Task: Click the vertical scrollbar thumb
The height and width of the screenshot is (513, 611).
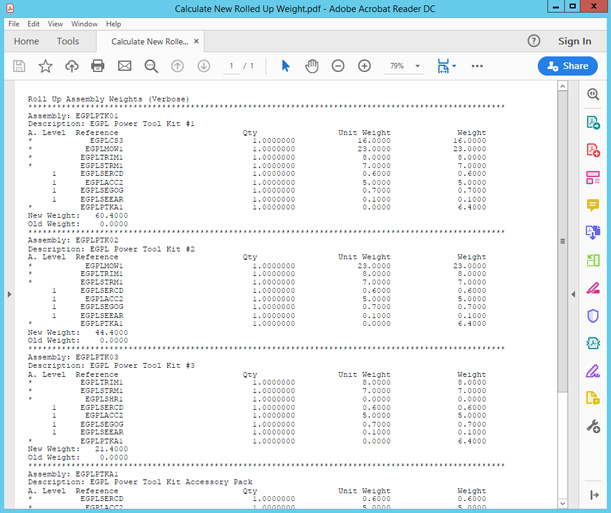Action: pos(562,242)
